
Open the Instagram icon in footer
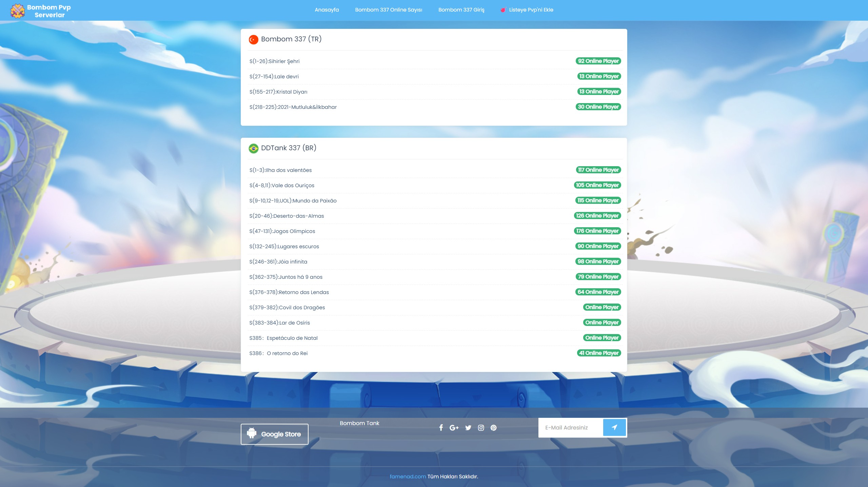pos(481,428)
